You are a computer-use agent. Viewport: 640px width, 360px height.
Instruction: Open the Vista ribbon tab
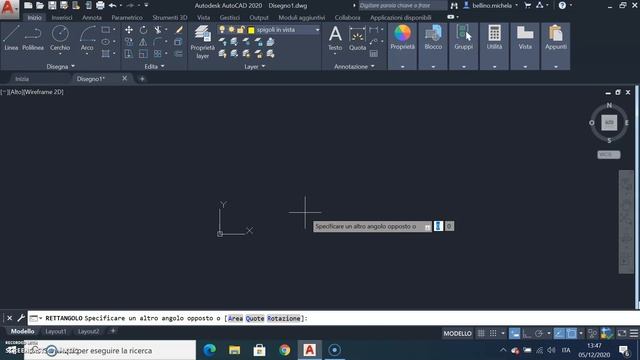203,18
